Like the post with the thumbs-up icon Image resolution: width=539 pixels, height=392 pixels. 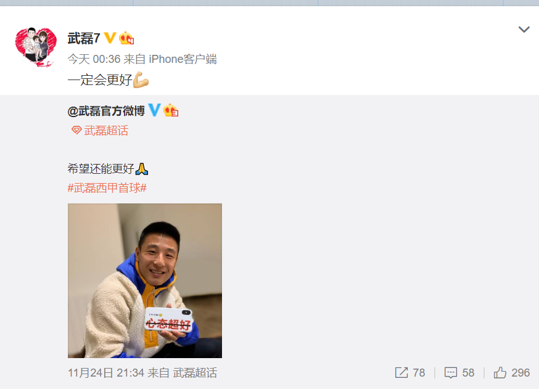click(500, 372)
